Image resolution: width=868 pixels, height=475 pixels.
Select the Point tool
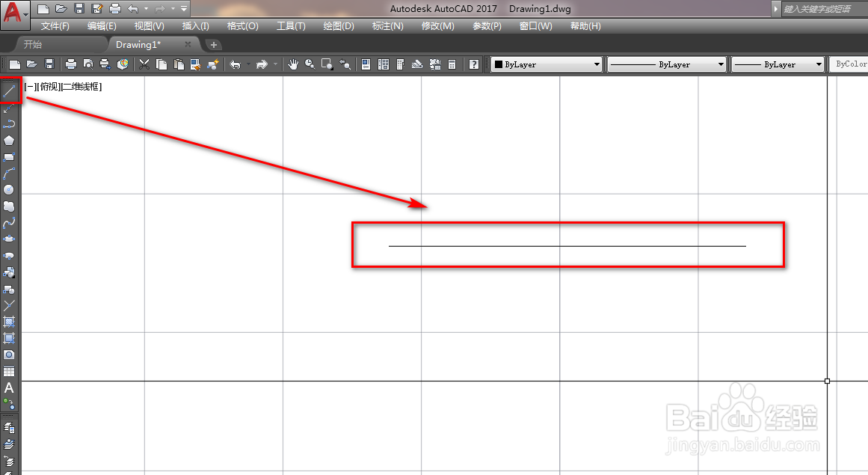9,305
